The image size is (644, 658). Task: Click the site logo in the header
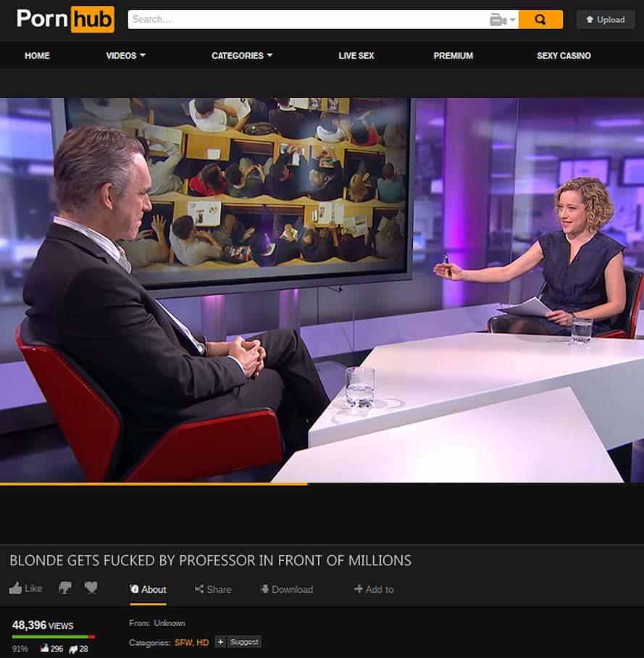coord(65,20)
